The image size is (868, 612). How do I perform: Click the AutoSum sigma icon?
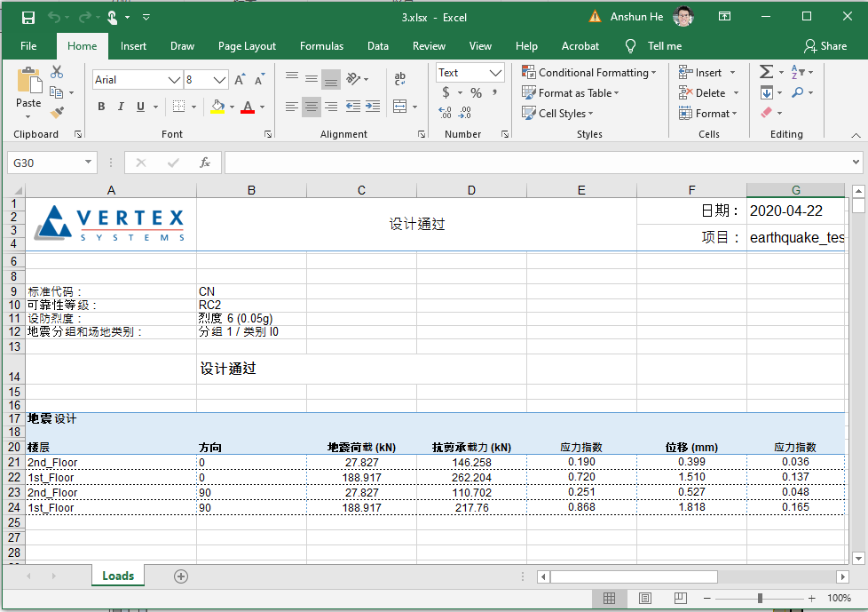point(766,72)
